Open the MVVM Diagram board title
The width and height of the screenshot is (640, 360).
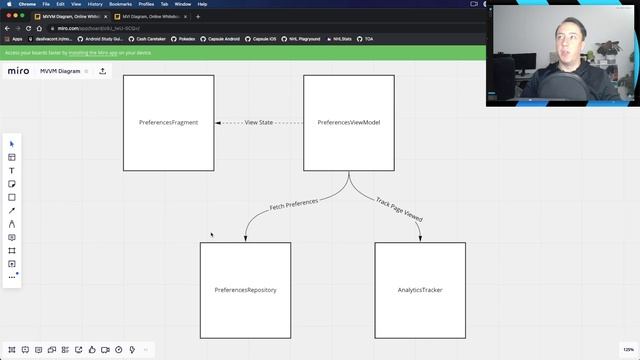click(x=60, y=71)
